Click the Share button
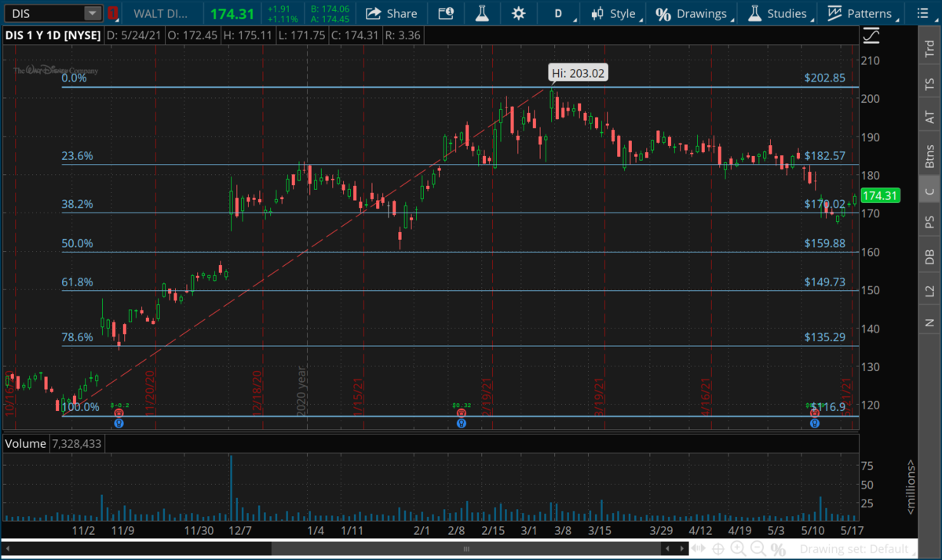 pos(392,13)
